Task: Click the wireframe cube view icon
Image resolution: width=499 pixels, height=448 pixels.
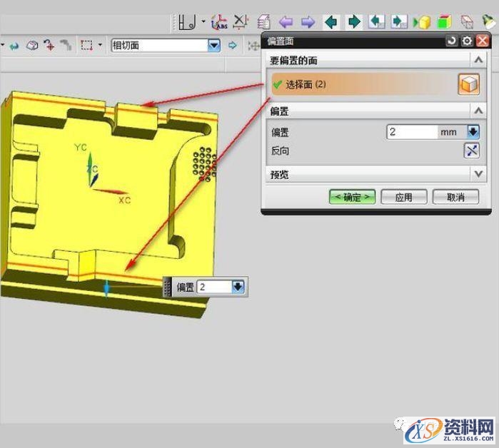Action: 467,22
